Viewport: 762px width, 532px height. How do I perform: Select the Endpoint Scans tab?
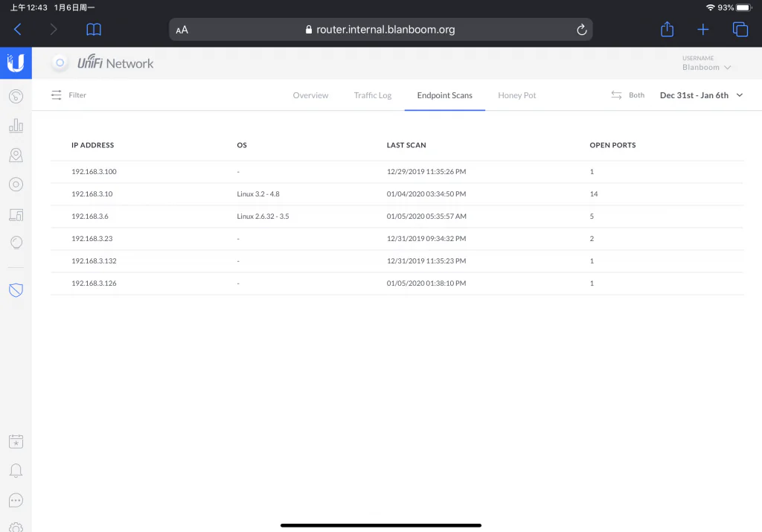[445, 95]
